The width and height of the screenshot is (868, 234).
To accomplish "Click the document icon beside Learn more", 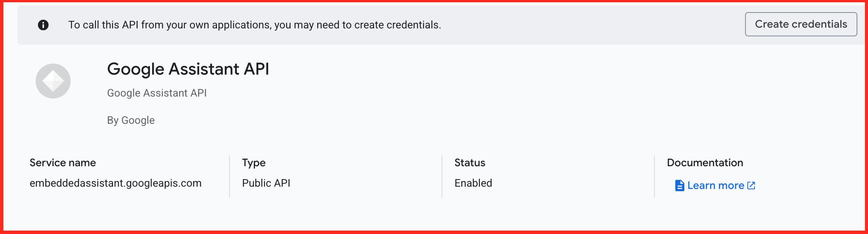I will tap(679, 186).
